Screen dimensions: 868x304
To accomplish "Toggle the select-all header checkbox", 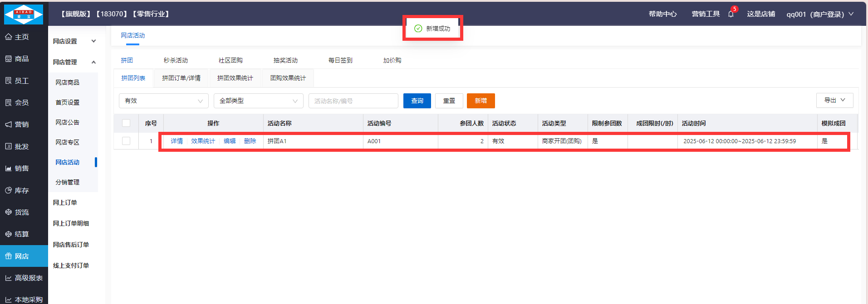I will pyautogui.click(x=126, y=123).
